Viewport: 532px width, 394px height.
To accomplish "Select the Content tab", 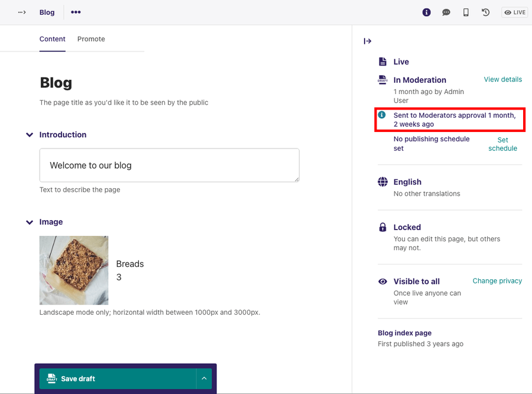I will (53, 39).
